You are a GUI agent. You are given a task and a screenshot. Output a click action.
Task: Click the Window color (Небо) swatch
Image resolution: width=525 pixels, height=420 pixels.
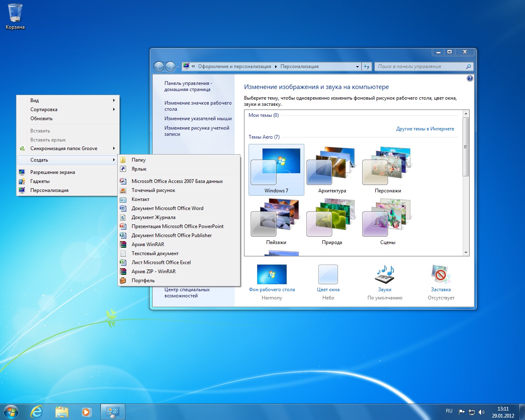pos(328,274)
